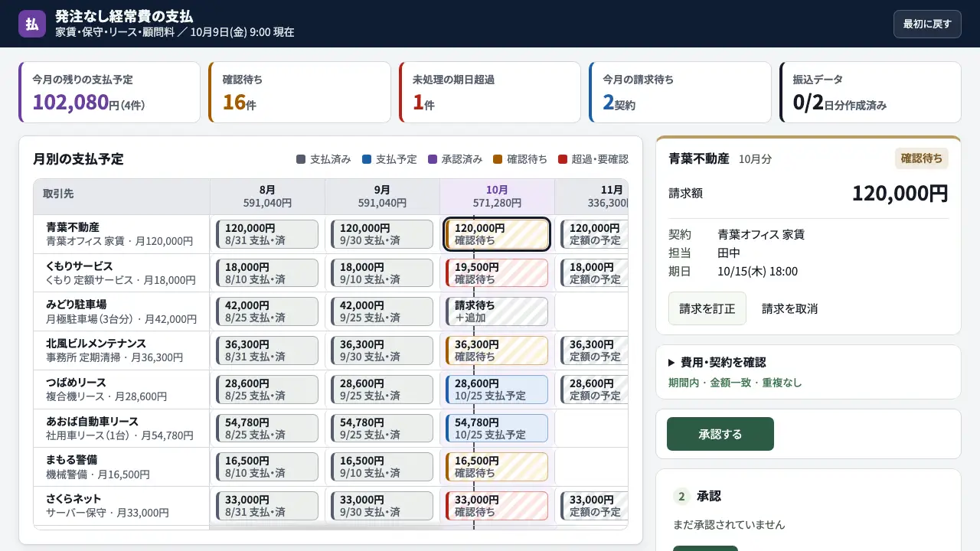Image resolution: width=980 pixels, height=551 pixels.
Task: Select the 青葉不動産 vendor row name
Action: coord(73,227)
